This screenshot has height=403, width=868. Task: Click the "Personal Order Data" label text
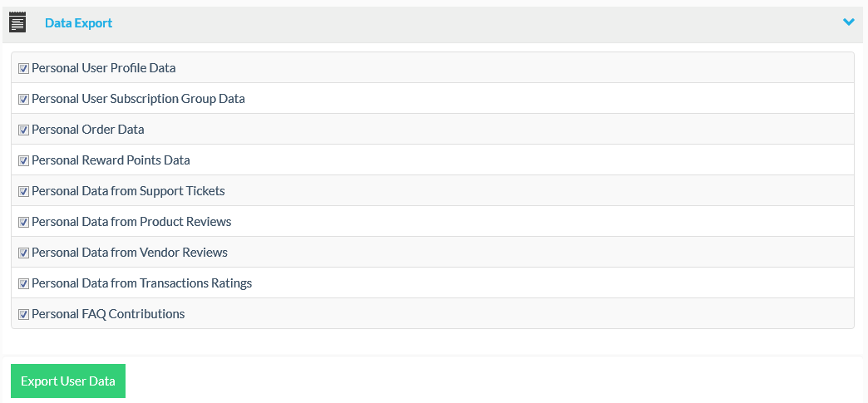(x=87, y=130)
